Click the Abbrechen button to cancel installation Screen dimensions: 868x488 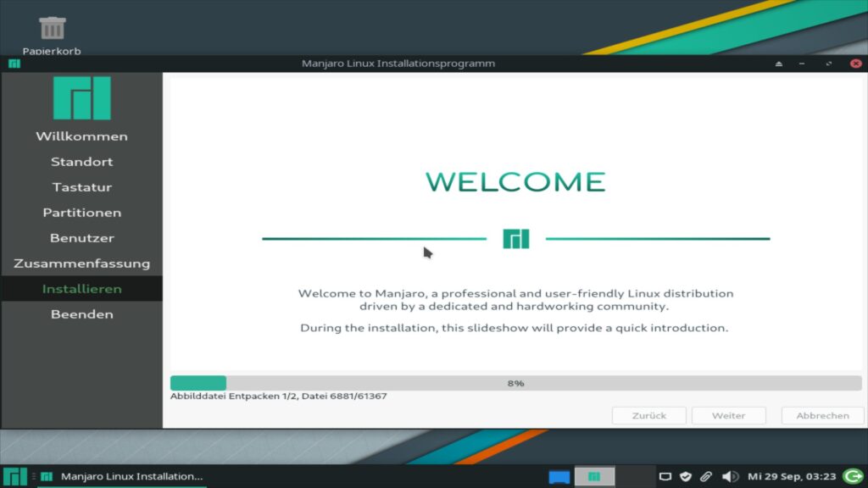[x=822, y=415]
